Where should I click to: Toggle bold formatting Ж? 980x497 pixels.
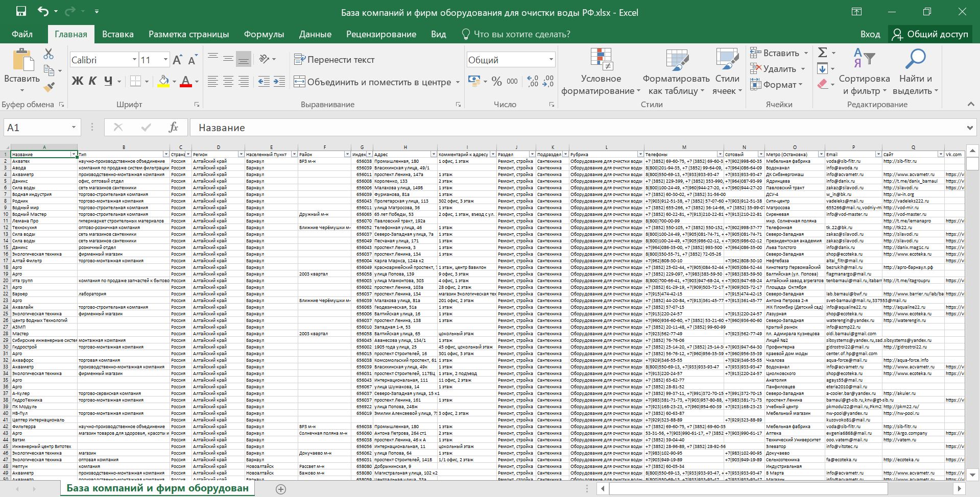point(77,81)
